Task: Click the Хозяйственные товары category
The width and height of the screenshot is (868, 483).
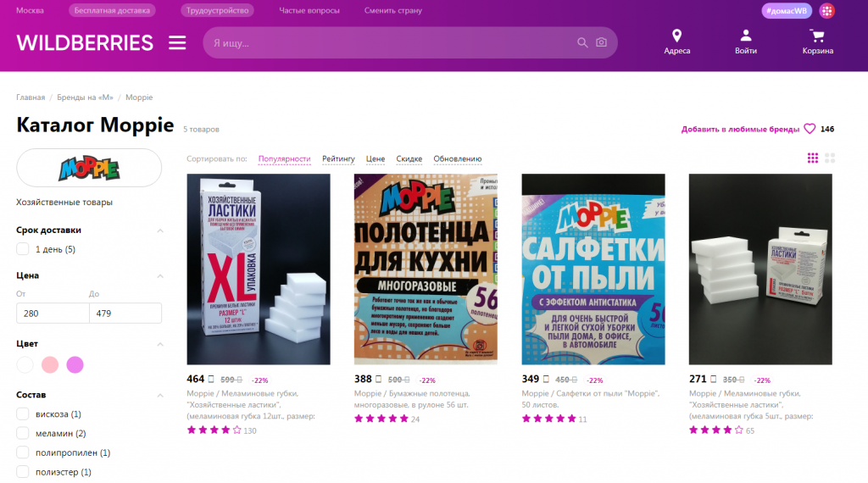Action: pos(64,202)
